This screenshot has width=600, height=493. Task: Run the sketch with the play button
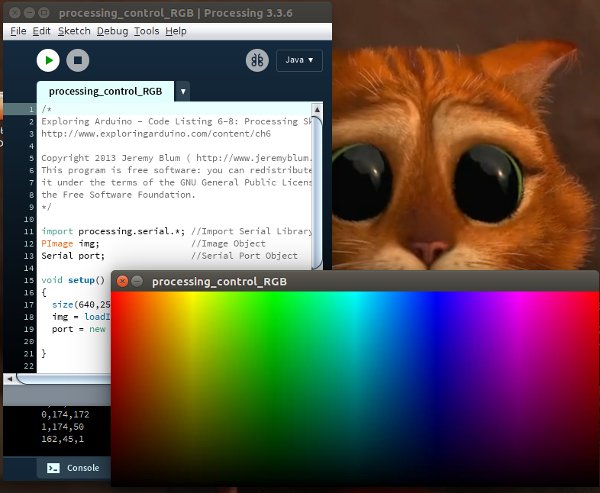(x=48, y=61)
